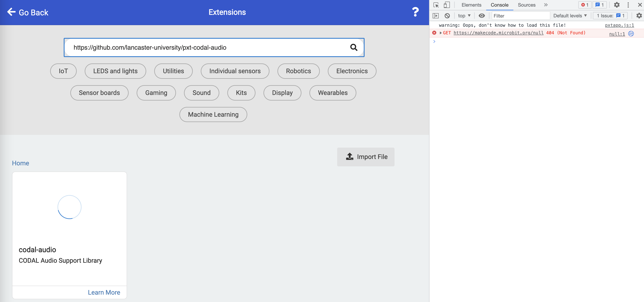Switch to the Sources tab
This screenshot has width=644, height=302.
[526, 5]
